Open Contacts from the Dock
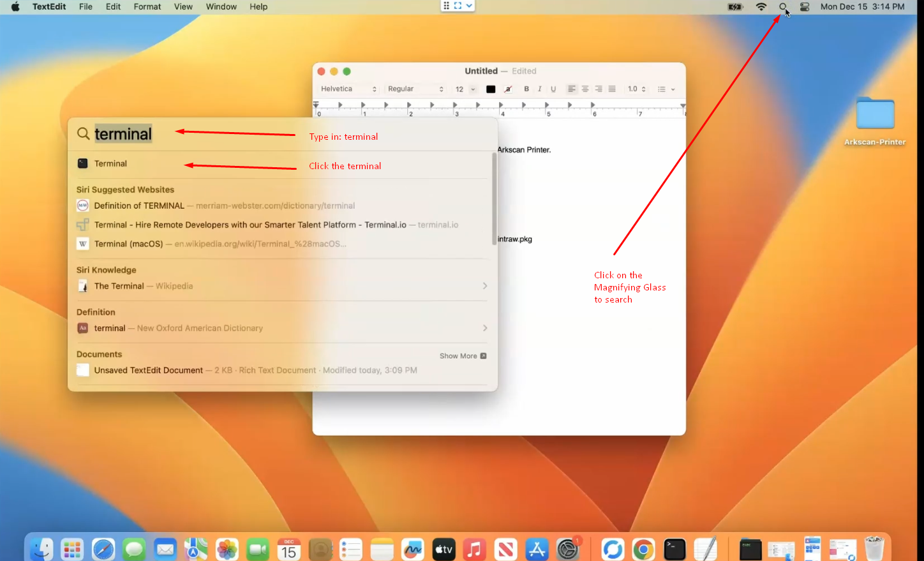This screenshot has width=924, height=561. (320, 549)
